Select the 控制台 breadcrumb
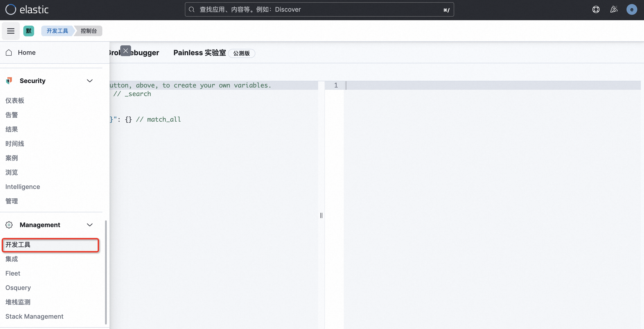 (89, 31)
